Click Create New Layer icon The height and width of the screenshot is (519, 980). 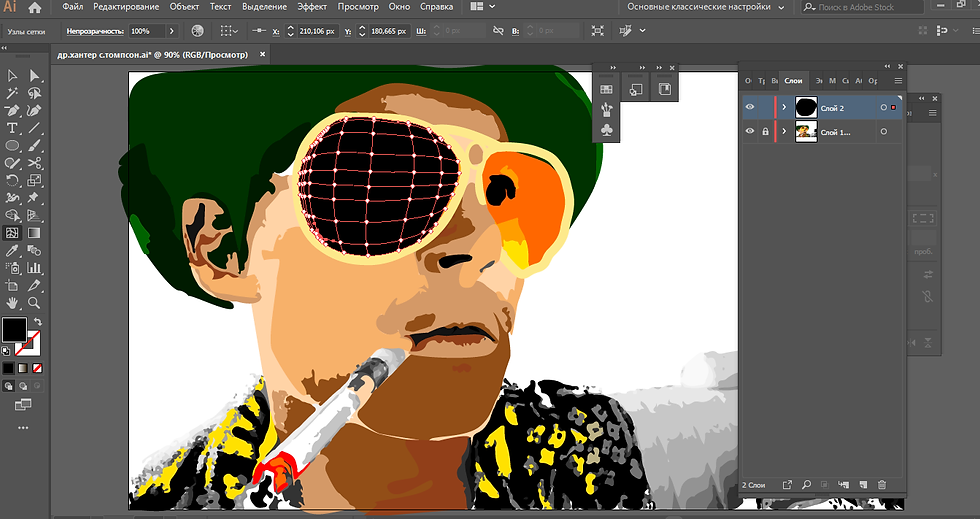(x=863, y=485)
